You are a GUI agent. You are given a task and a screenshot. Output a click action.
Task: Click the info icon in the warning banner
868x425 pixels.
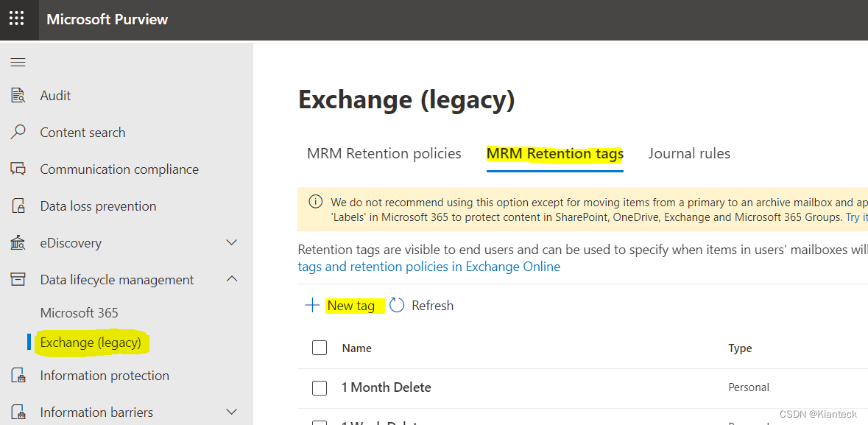(x=316, y=201)
